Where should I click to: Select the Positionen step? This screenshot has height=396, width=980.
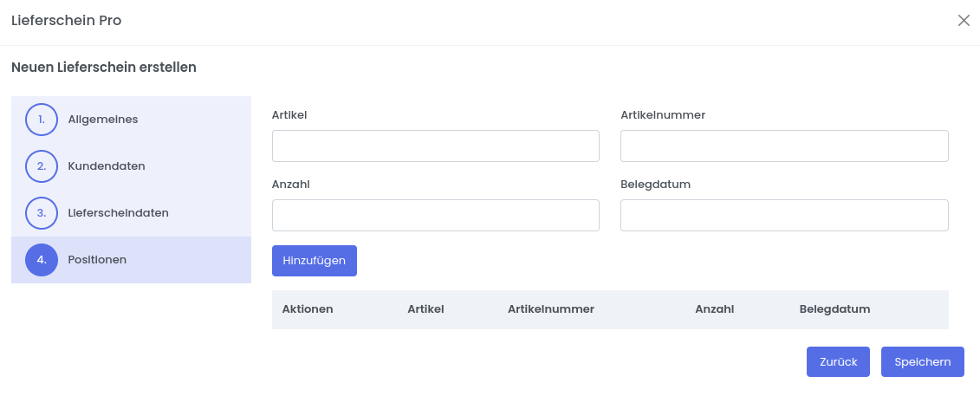[97, 260]
